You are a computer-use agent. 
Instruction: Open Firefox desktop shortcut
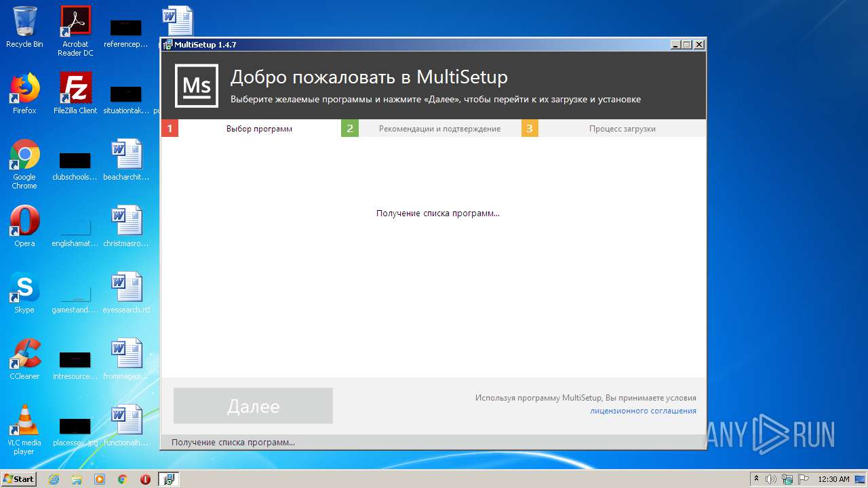click(24, 94)
